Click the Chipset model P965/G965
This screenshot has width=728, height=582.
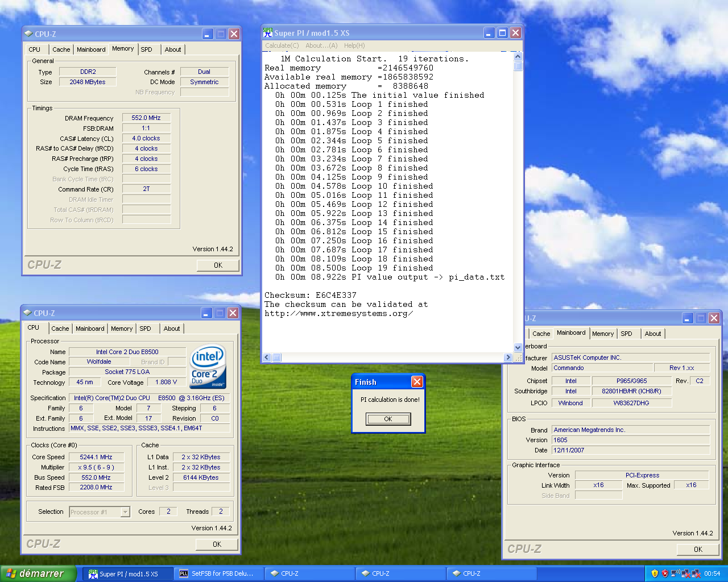pos(632,381)
